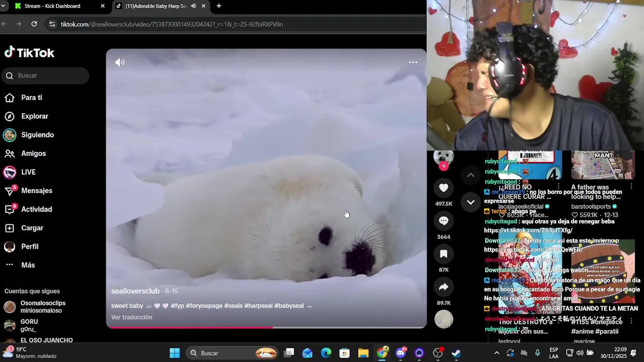Open the tiktok.com/ZS5jJTXfg link in chat
This screenshot has height=362, width=644.
tap(528, 230)
